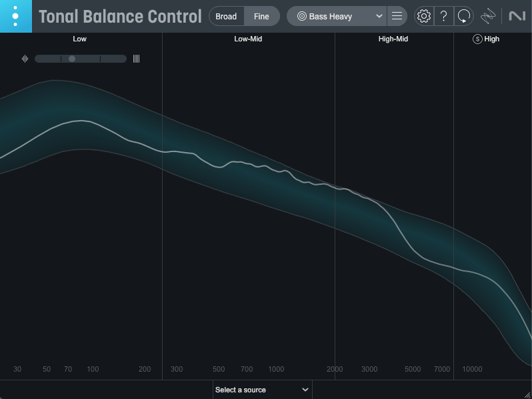Open the settings gear icon
Screen dimensions: 532x399
pos(423,16)
